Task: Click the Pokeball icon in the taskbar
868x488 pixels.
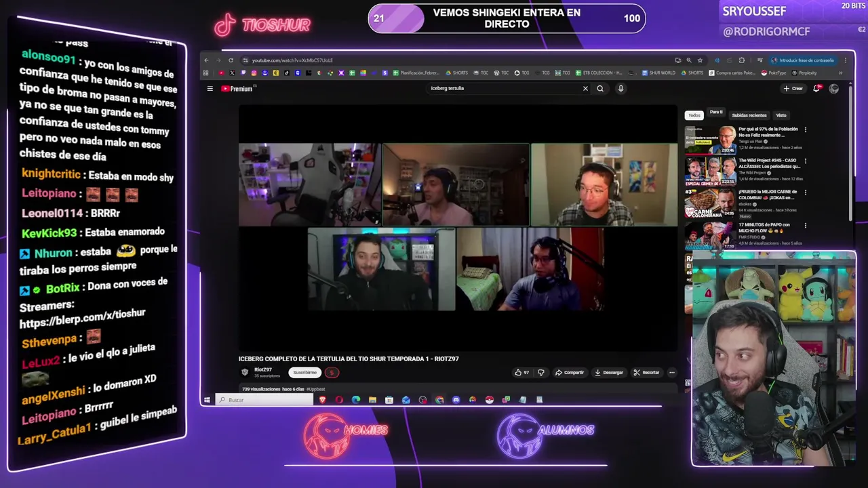Action: (489, 400)
